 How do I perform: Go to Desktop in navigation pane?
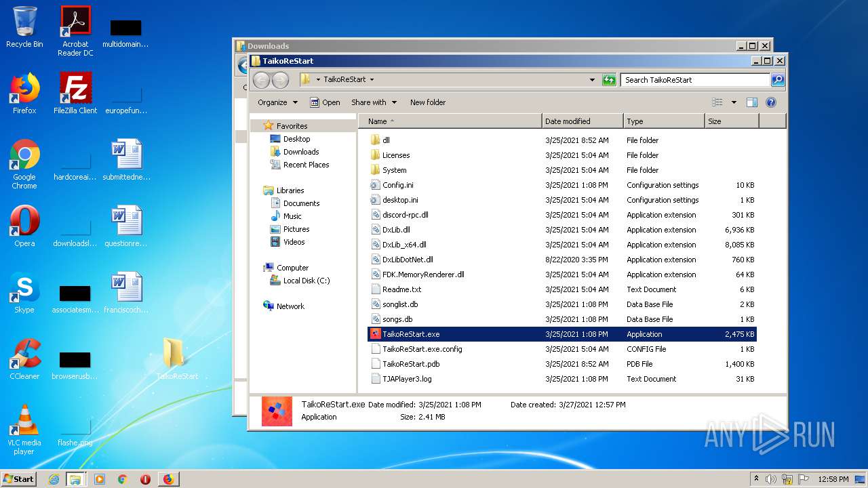(x=296, y=139)
